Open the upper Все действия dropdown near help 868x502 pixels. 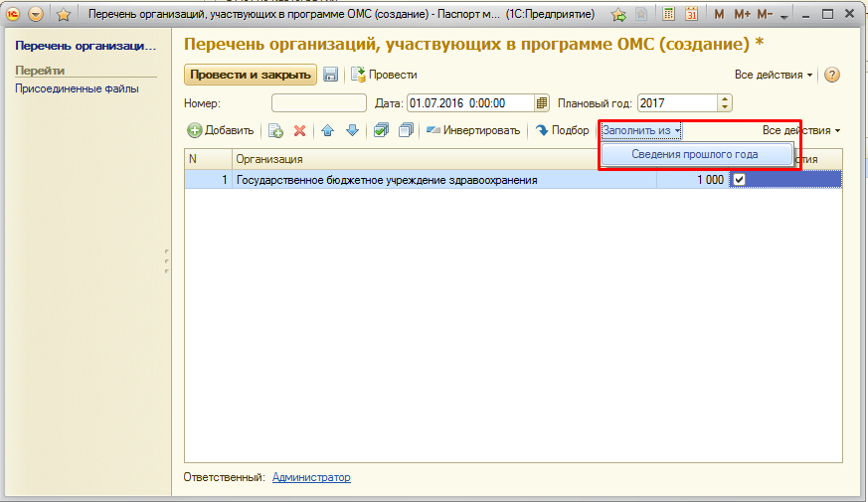pyautogui.click(x=774, y=75)
